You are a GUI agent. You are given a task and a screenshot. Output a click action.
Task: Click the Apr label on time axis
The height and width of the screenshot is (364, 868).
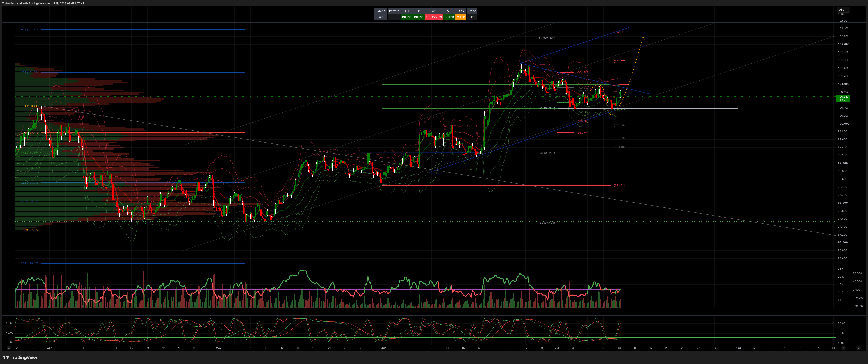coord(49,348)
